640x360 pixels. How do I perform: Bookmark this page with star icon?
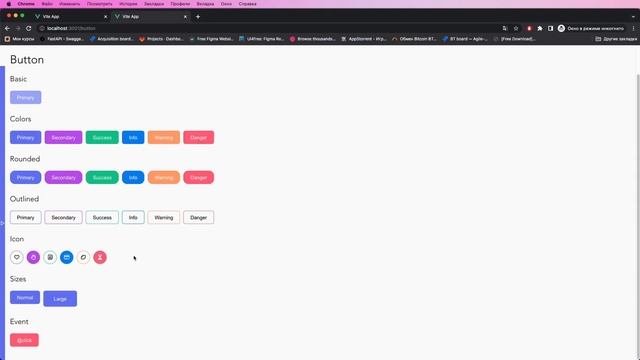point(516,28)
